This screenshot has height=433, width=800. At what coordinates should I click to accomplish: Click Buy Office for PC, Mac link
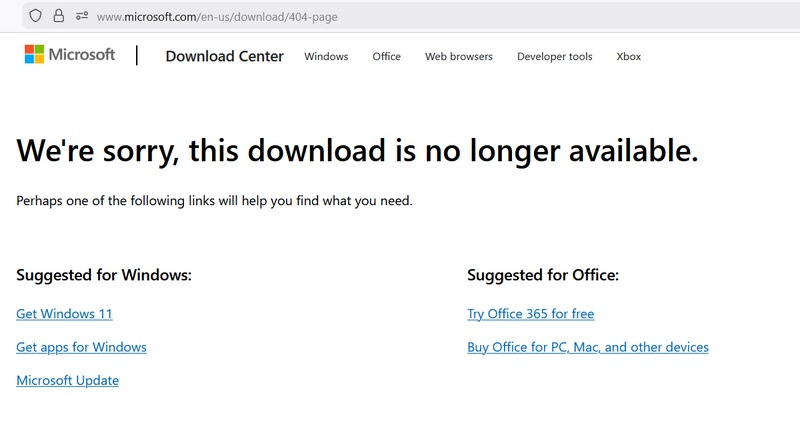(587, 347)
